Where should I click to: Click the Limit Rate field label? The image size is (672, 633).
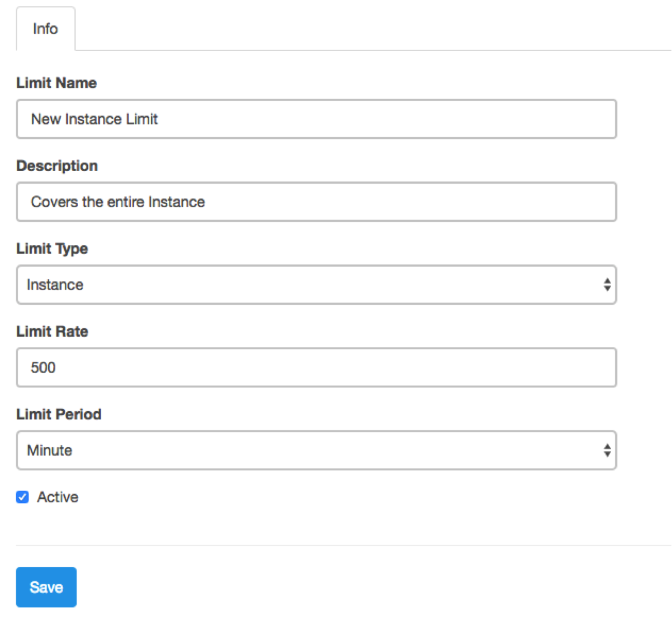52,331
